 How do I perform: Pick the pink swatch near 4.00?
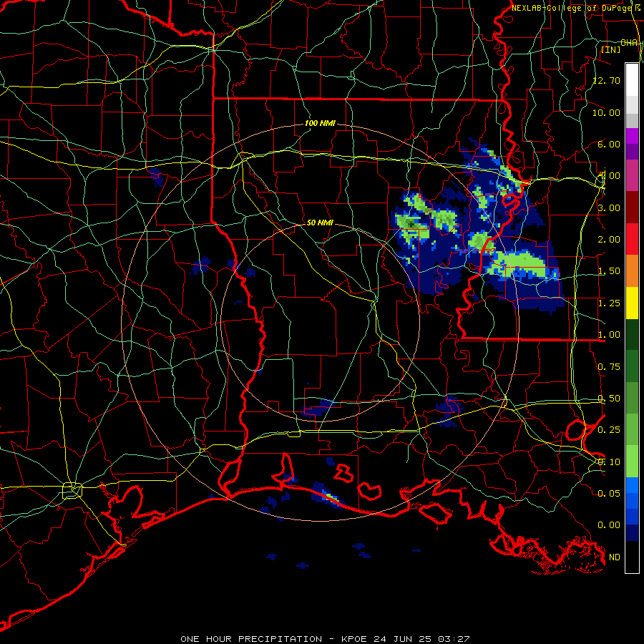point(632,176)
